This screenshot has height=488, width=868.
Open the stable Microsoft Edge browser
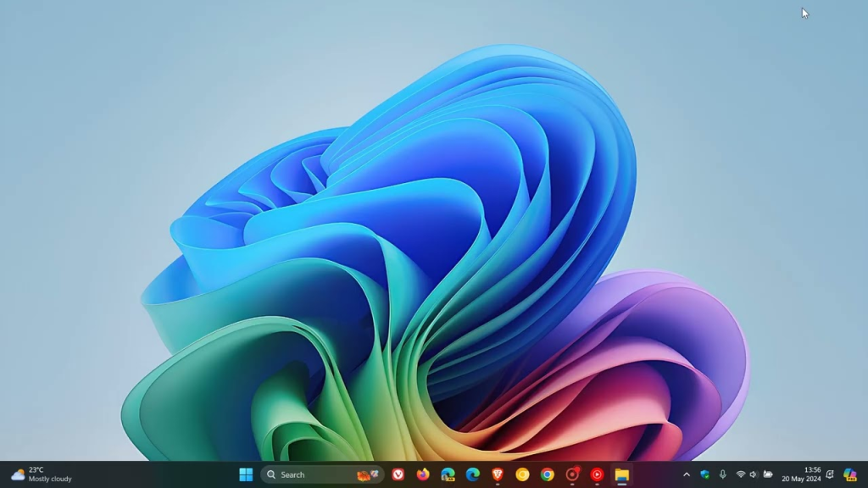473,474
